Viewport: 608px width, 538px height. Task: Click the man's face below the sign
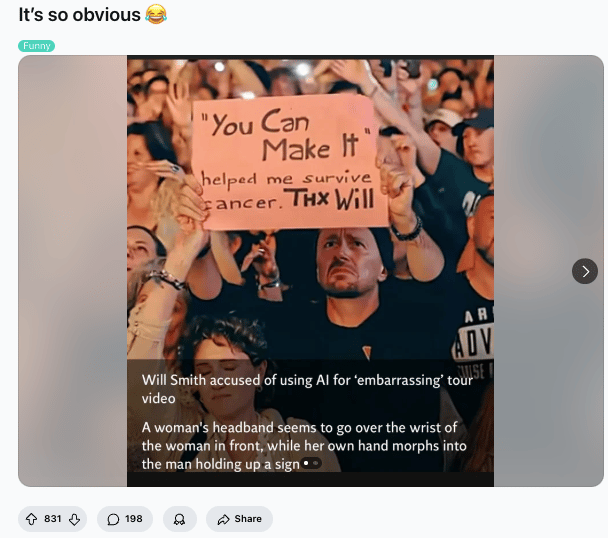(347, 264)
